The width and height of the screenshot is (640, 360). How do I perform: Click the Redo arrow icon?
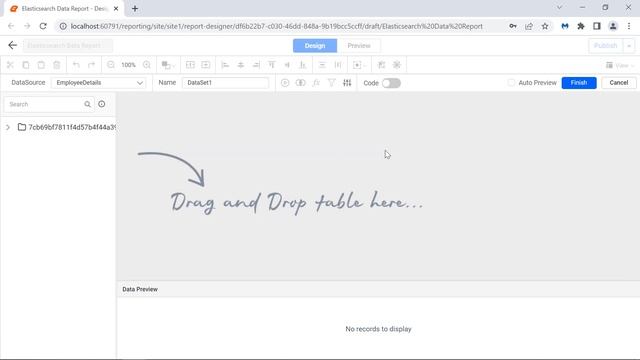pyautogui.click(x=92, y=65)
